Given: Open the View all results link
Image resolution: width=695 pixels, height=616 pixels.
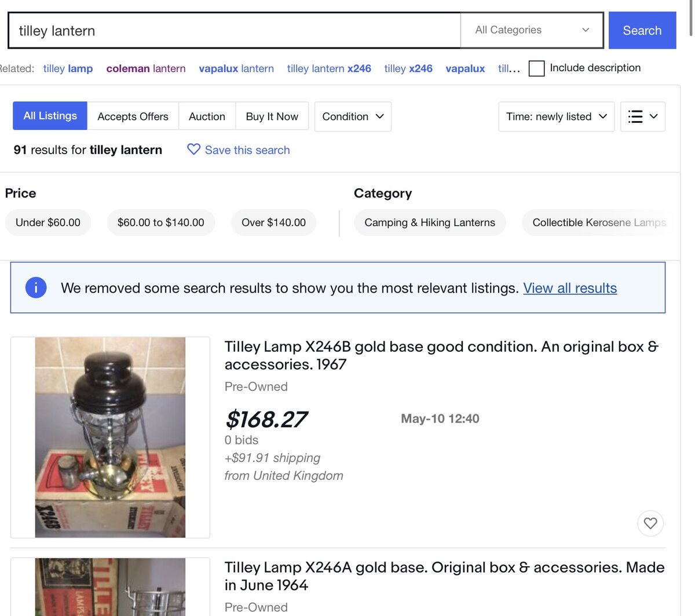Looking at the screenshot, I should pos(570,288).
